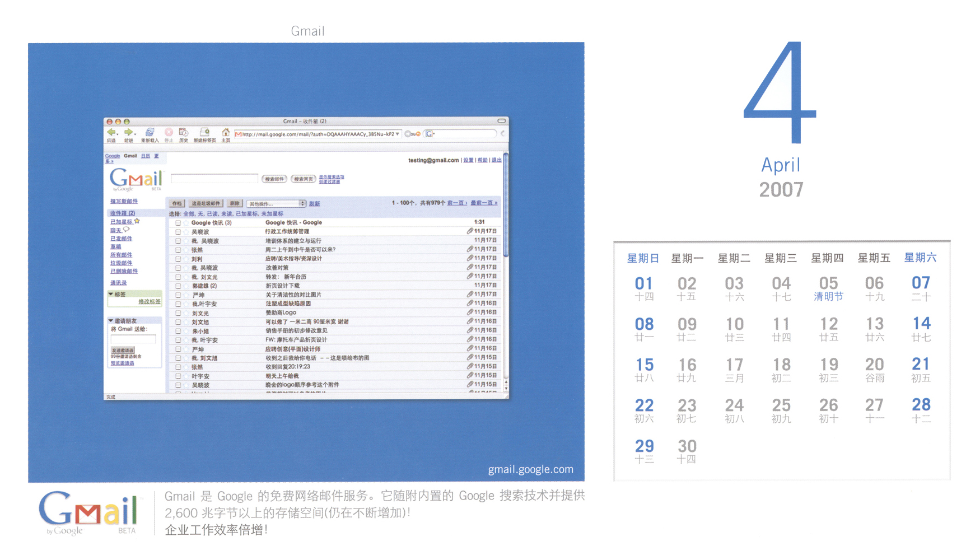Open the Forward button history dropdown arrow
980x560 pixels.
(x=135, y=134)
